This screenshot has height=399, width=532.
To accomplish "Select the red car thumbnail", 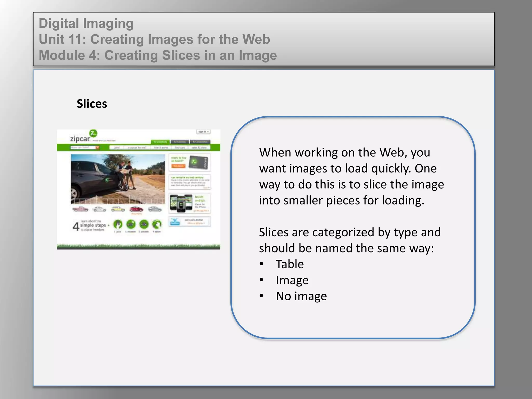I will click(x=136, y=209).
